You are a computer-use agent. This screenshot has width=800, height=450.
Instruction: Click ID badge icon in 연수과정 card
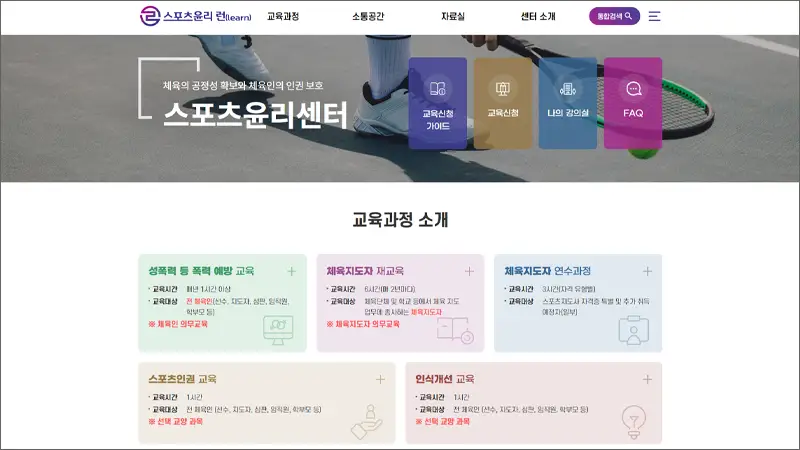click(x=632, y=327)
